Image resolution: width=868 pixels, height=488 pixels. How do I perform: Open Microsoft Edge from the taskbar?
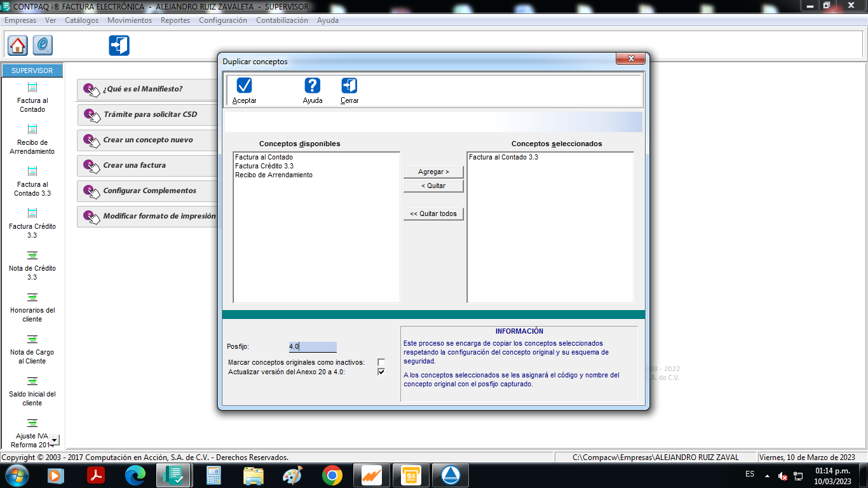point(135,475)
